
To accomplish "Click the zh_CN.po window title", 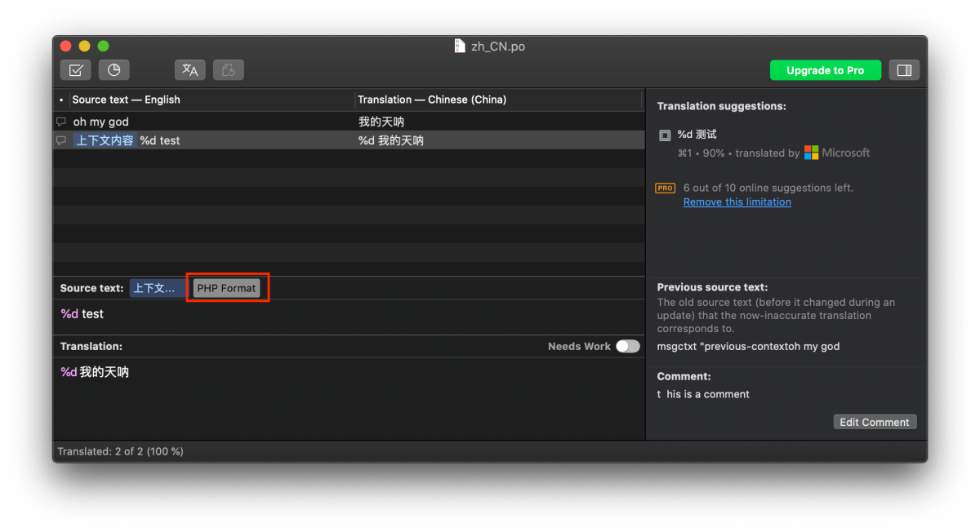I will coord(498,47).
